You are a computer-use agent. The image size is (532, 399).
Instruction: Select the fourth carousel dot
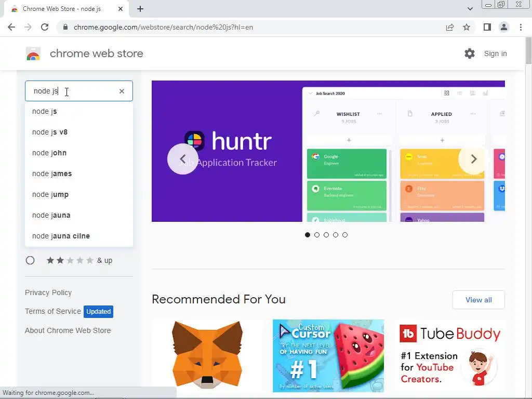click(x=336, y=235)
